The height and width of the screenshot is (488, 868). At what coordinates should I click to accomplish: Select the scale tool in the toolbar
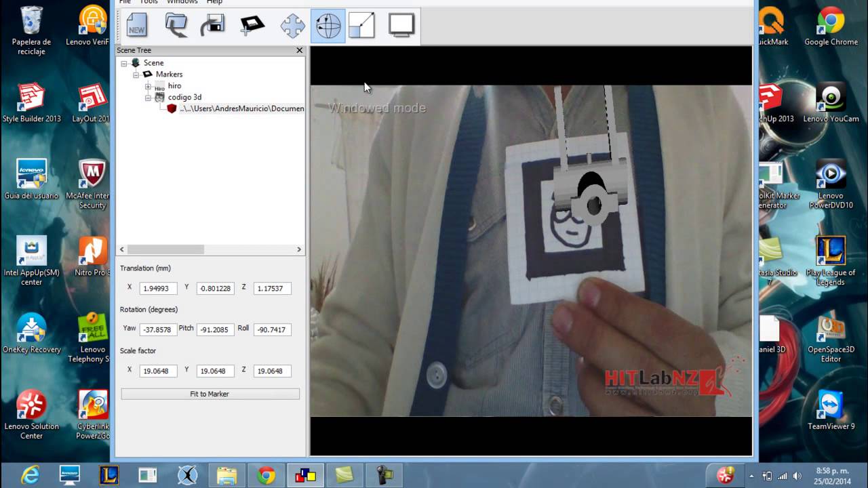pos(362,26)
